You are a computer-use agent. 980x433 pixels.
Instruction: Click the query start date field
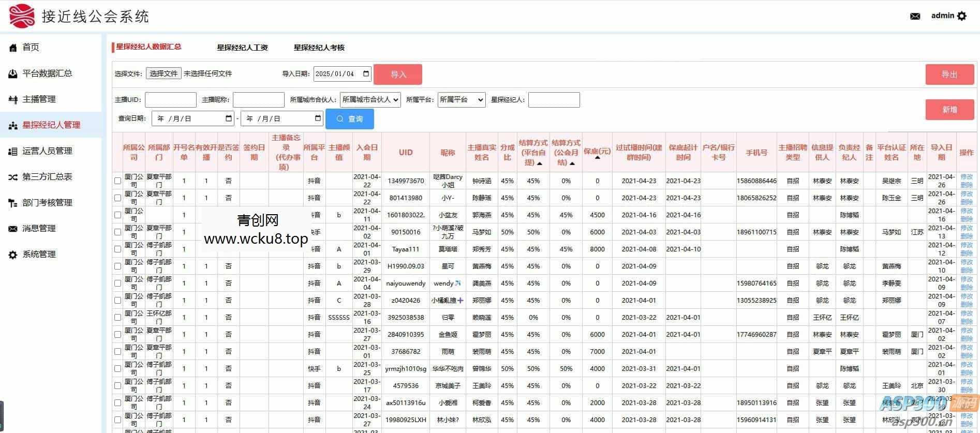[193, 118]
